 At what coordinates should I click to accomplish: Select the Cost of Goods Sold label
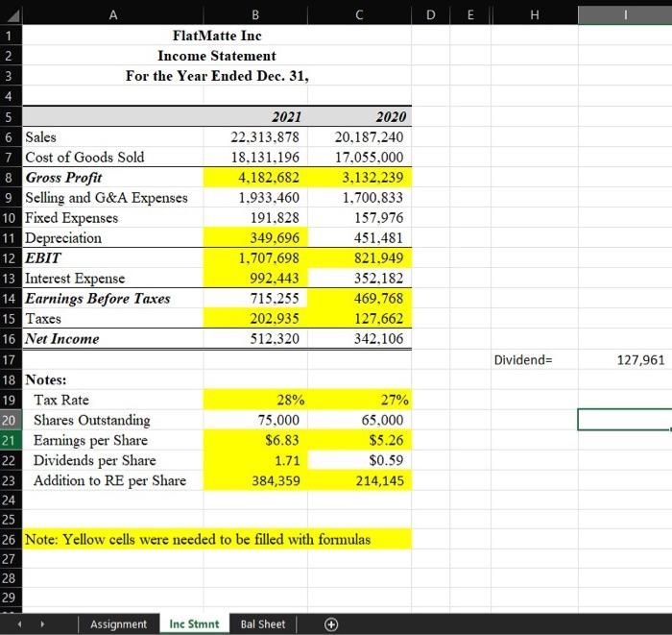tap(113, 158)
